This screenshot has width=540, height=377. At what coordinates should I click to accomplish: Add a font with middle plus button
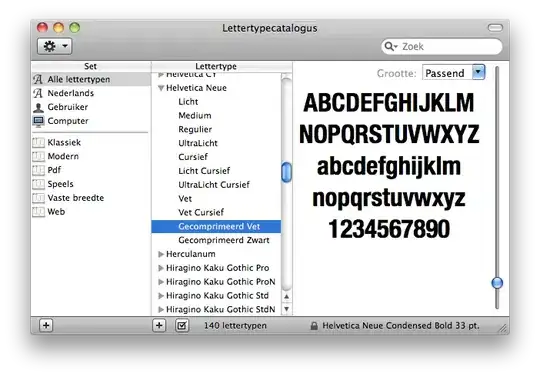(159, 325)
